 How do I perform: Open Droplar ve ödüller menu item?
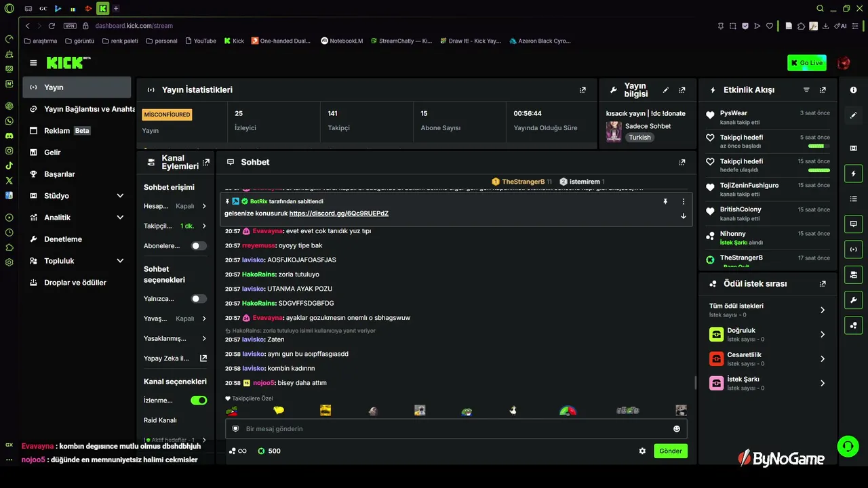(77, 283)
